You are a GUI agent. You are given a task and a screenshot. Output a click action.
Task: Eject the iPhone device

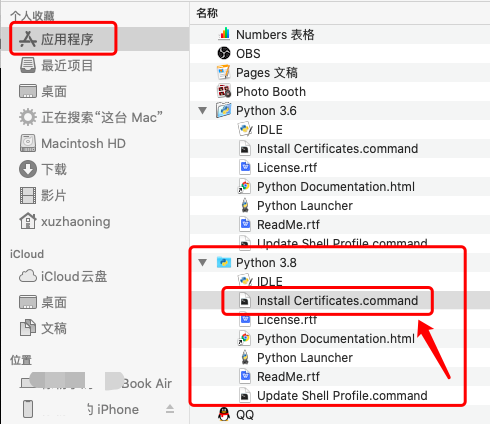170,409
